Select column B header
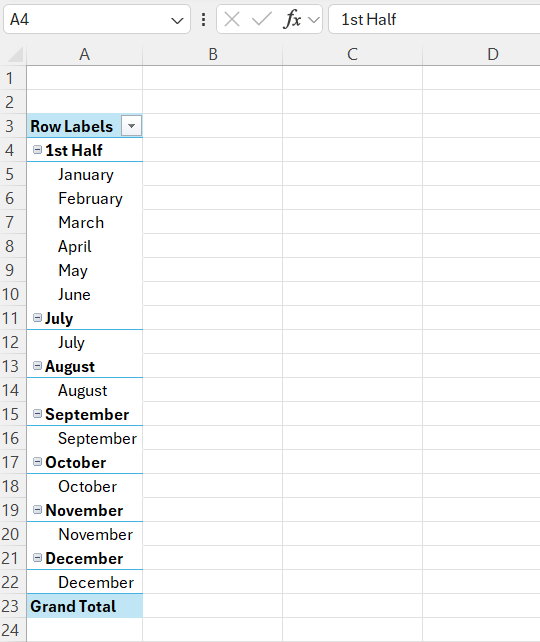This screenshot has width=540, height=642. (x=212, y=54)
